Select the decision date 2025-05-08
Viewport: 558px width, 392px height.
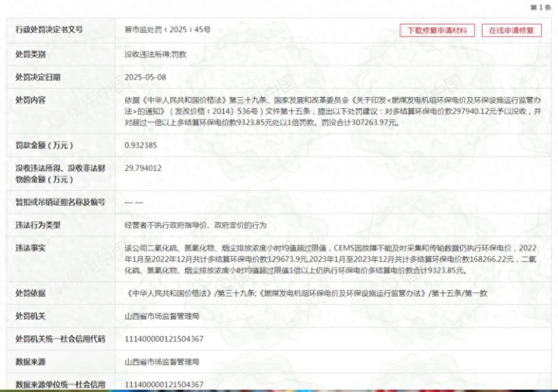(x=146, y=77)
